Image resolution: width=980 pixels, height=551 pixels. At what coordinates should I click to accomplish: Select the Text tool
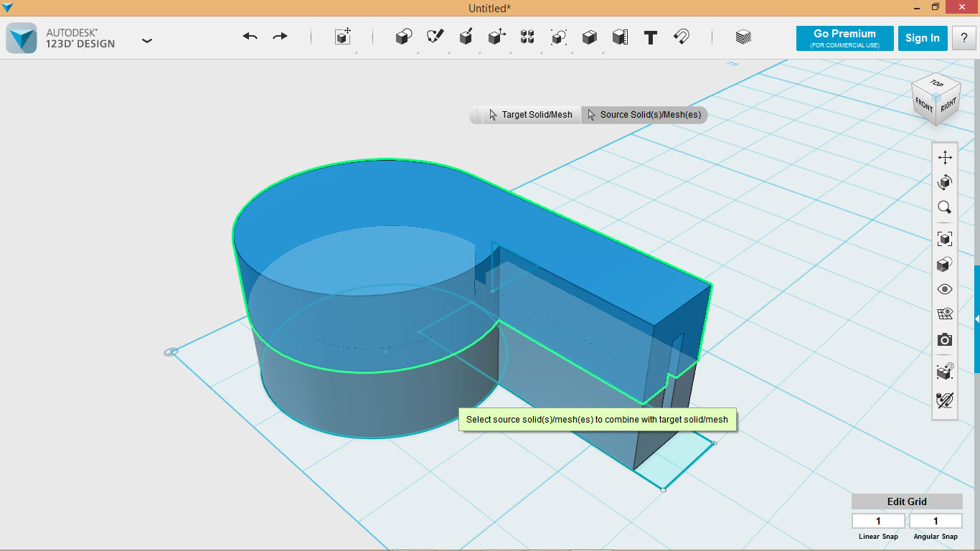tap(650, 37)
